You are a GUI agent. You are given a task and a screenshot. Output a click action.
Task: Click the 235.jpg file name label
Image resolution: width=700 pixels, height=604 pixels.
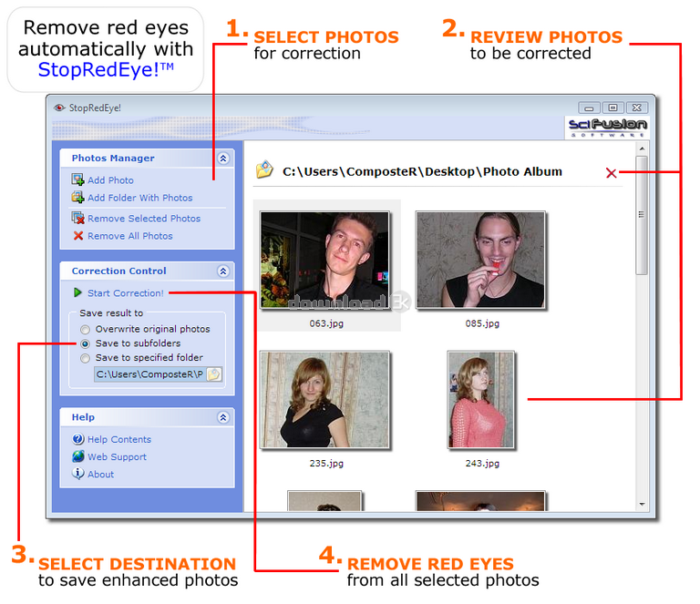[x=326, y=463]
